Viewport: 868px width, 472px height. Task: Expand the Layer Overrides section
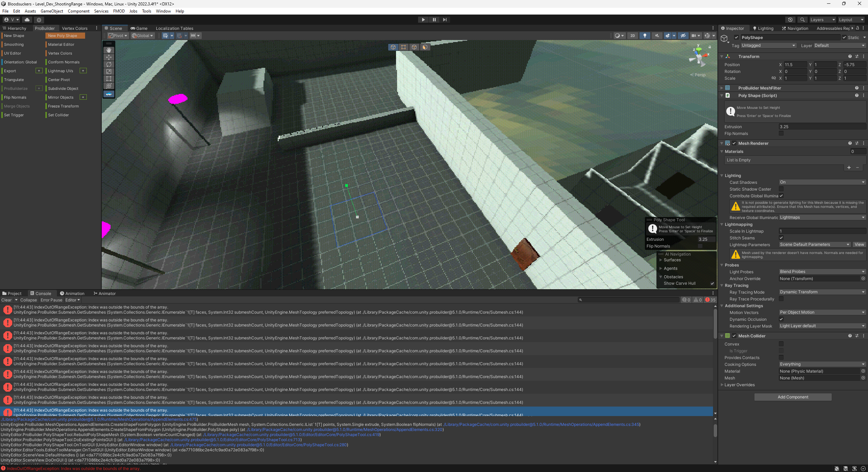[x=722, y=385]
